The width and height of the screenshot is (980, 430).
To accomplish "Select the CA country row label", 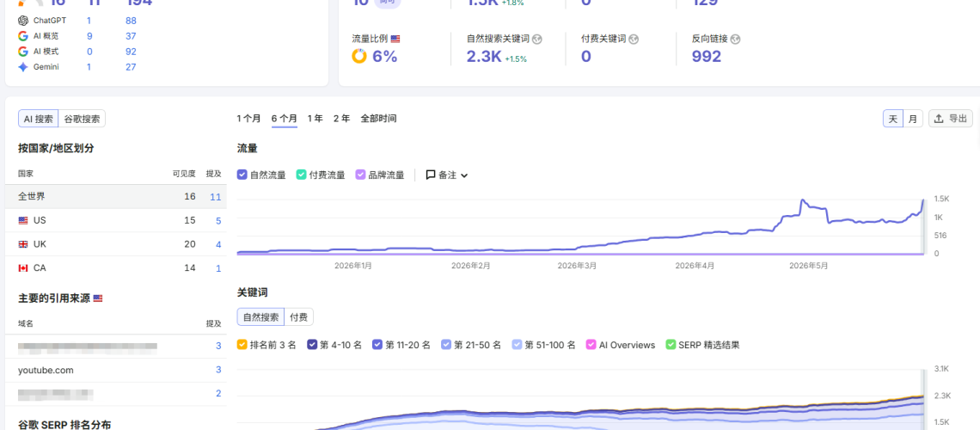I will click(x=40, y=268).
